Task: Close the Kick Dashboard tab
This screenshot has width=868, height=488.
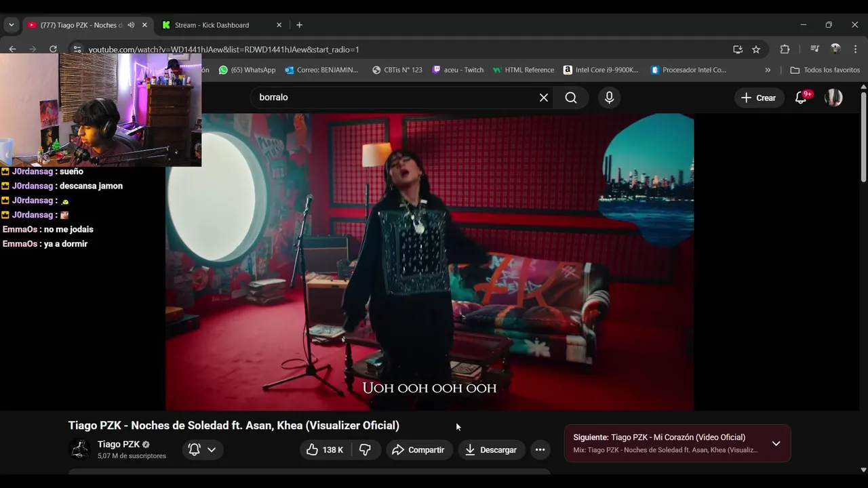Action: pyautogui.click(x=279, y=25)
